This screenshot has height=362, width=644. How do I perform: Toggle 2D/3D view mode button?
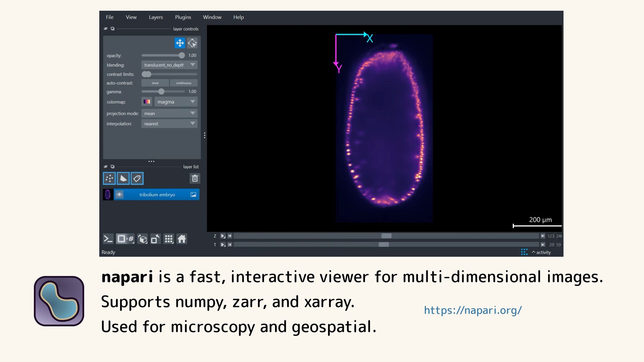pos(125,239)
